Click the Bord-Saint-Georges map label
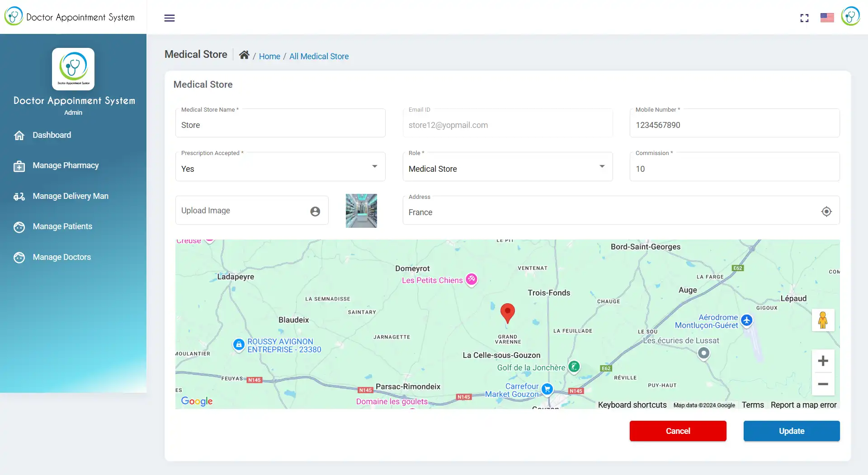 click(646, 247)
